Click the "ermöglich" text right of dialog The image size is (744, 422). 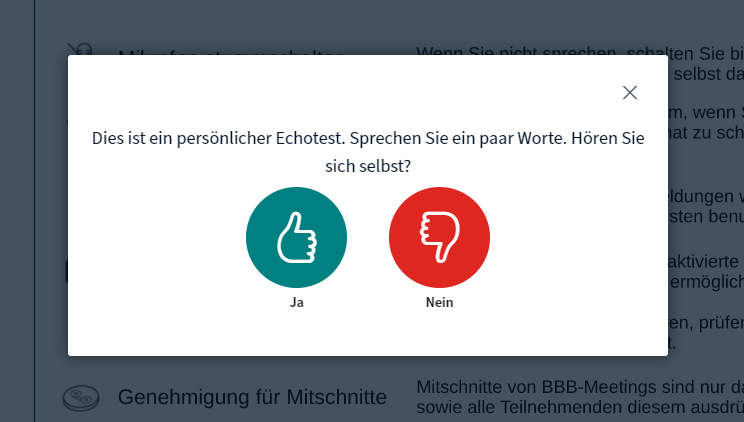(705, 283)
